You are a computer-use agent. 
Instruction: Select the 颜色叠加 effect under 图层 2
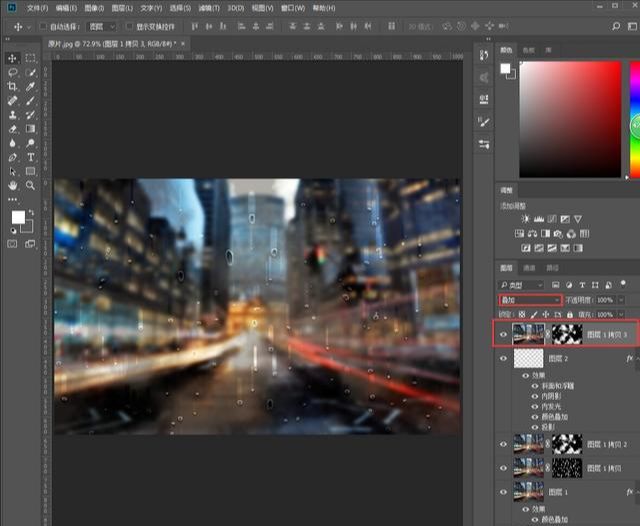tap(554, 417)
